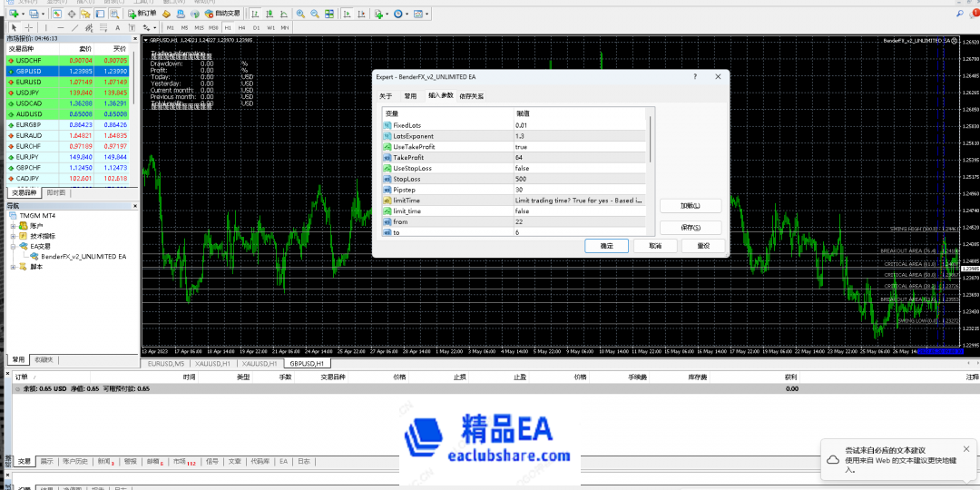
Task: Click the UseStopLoss value cell 'false'
Action: (522, 168)
